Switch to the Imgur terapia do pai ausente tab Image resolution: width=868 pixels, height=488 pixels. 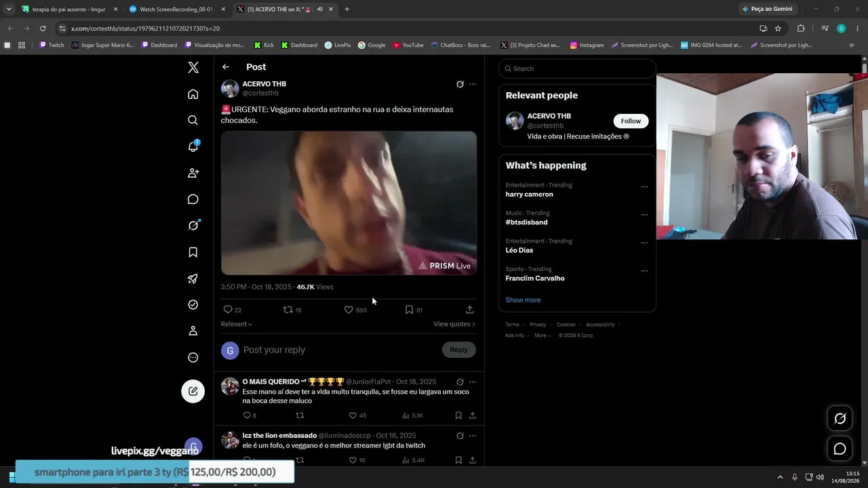pos(68,9)
